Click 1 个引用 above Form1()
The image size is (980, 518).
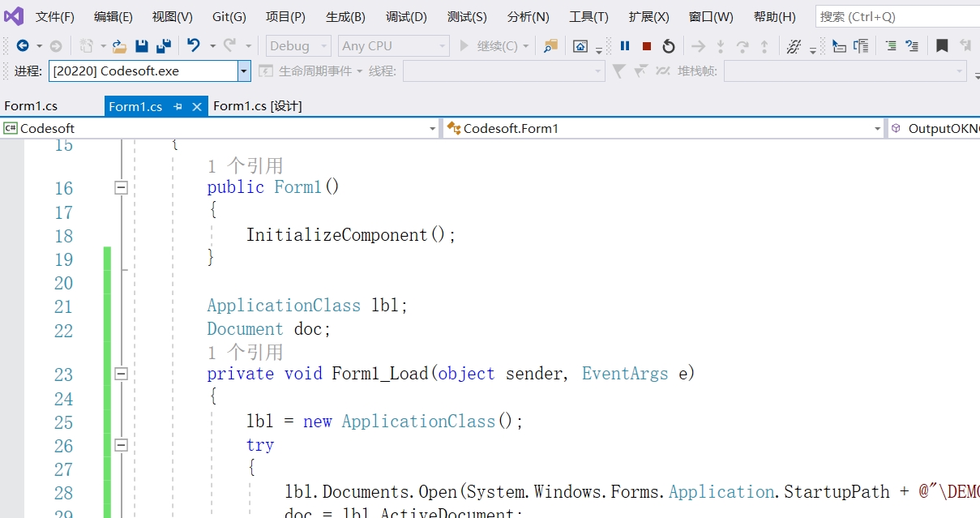(x=245, y=166)
